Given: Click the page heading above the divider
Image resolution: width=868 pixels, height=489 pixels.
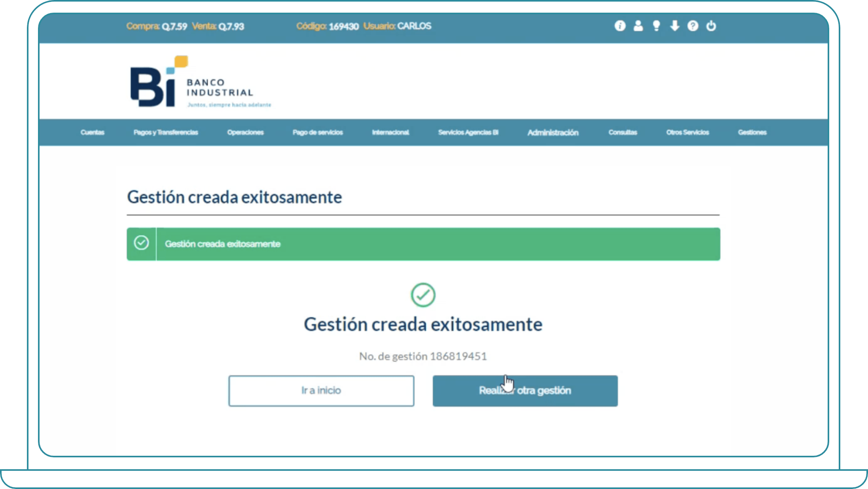Looking at the screenshot, I should click(x=234, y=197).
